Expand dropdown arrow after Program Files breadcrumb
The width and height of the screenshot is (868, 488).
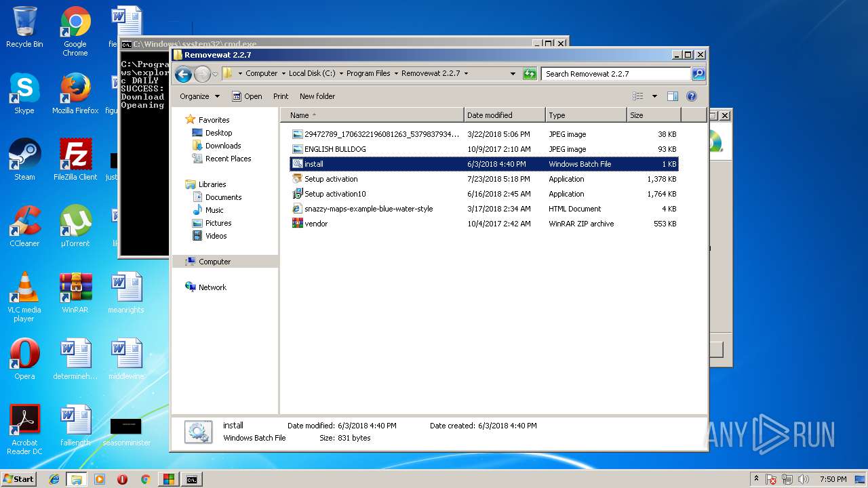coord(396,73)
